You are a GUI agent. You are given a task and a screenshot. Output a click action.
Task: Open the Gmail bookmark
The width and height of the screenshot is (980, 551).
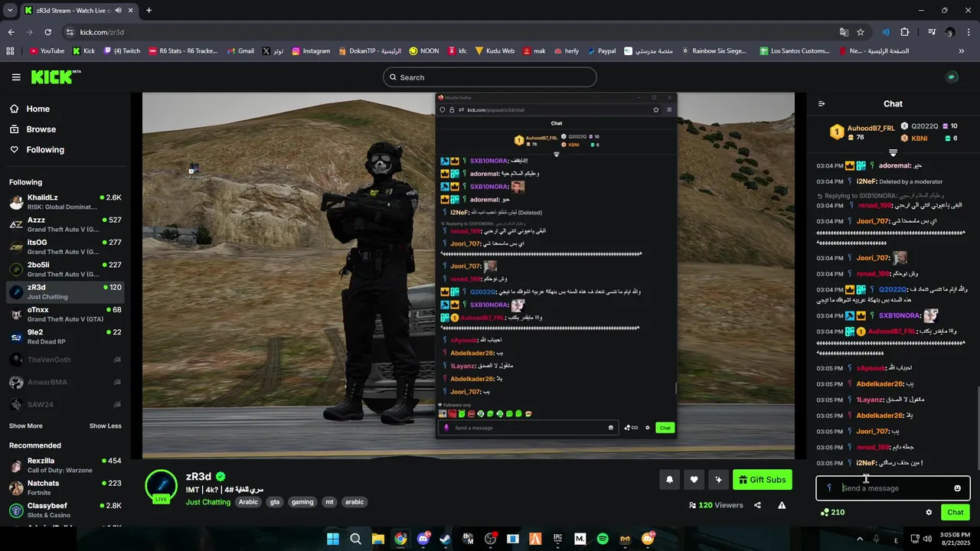coord(240,51)
